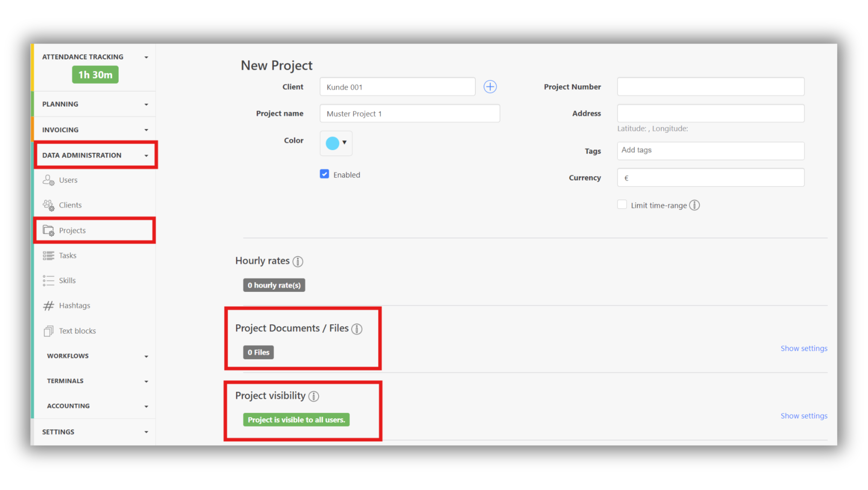The image size is (868, 490).
Task: Select the Clients icon in sidebar
Action: [x=49, y=205]
